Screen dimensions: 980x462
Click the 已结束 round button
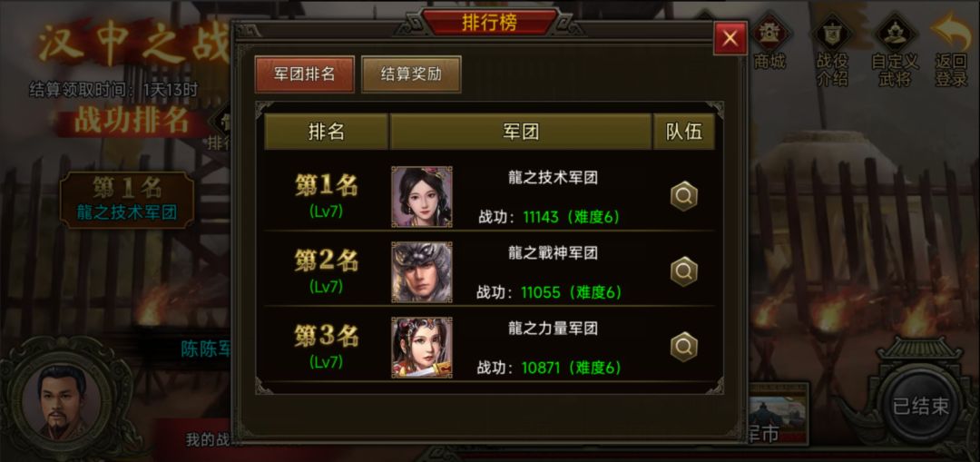tap(921, 407)
